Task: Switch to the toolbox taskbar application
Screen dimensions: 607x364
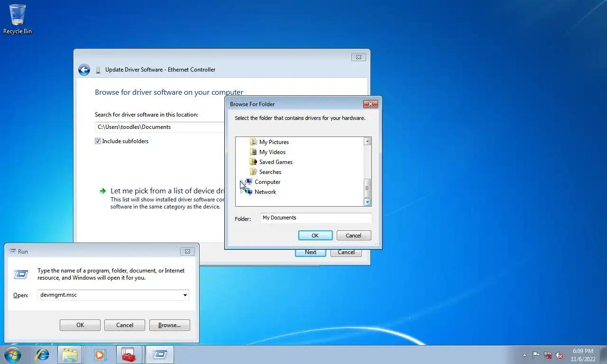Action: click(129, 355)
